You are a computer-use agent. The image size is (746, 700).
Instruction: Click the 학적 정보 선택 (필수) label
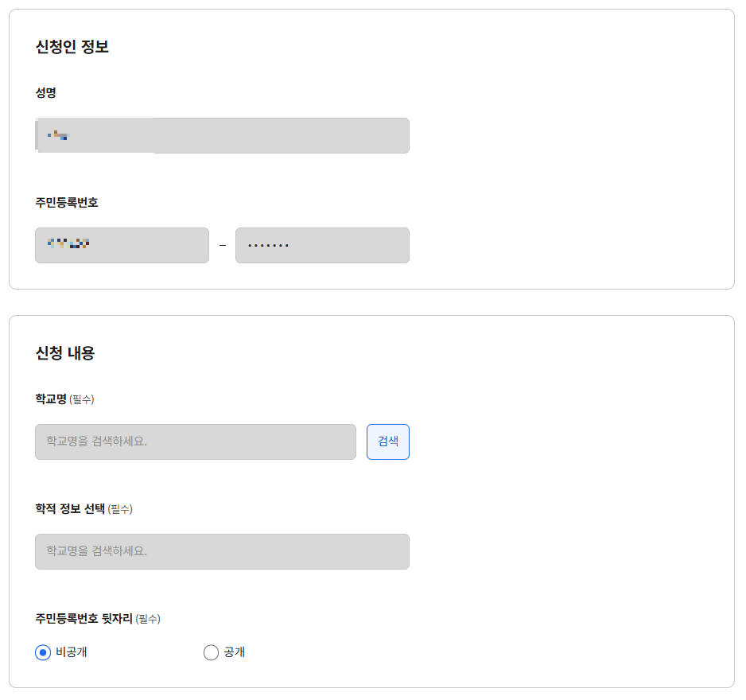[72, 510]
